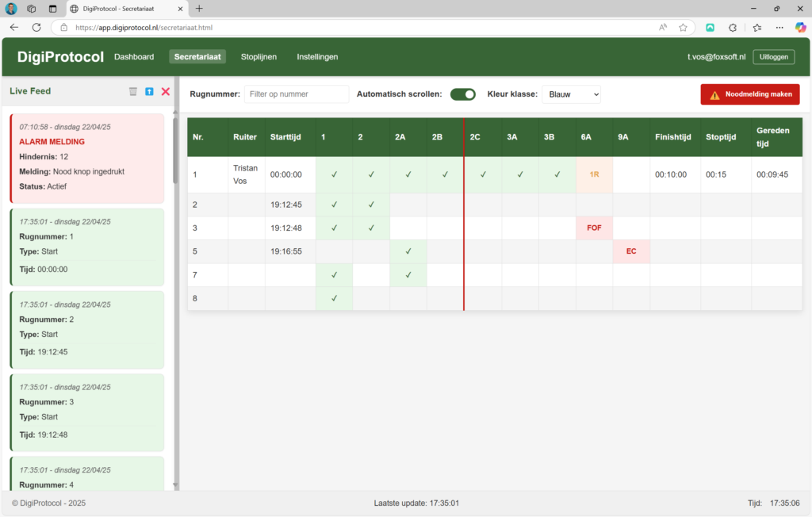Image resolution: width=812 pixels, height=517 pixels.
Task: Open the green extension icon in the browser toolbar
Action: coord(710,28)
